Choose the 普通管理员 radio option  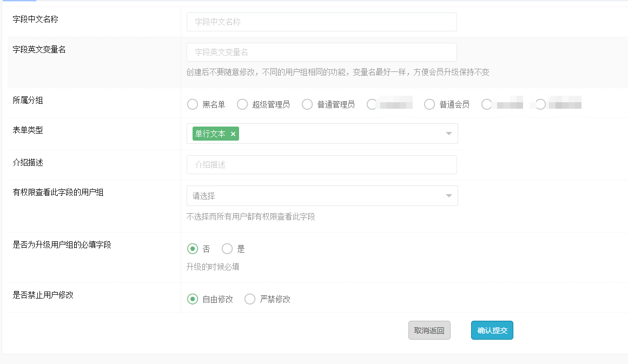[x=307, y=104]
